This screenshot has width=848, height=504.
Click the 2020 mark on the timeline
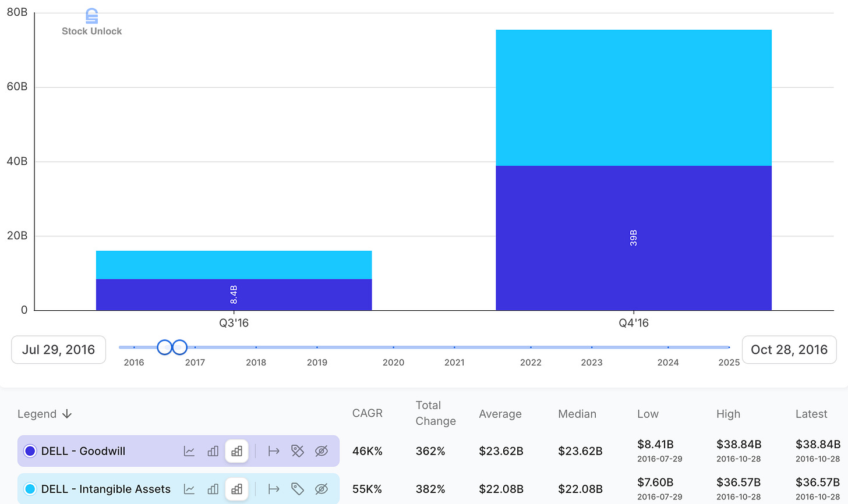(393, 362)
